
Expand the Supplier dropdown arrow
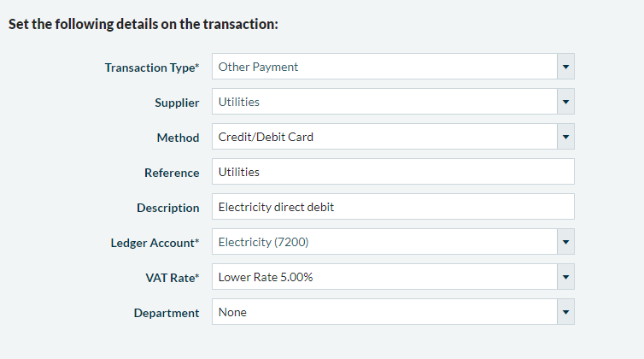[565, 102]
